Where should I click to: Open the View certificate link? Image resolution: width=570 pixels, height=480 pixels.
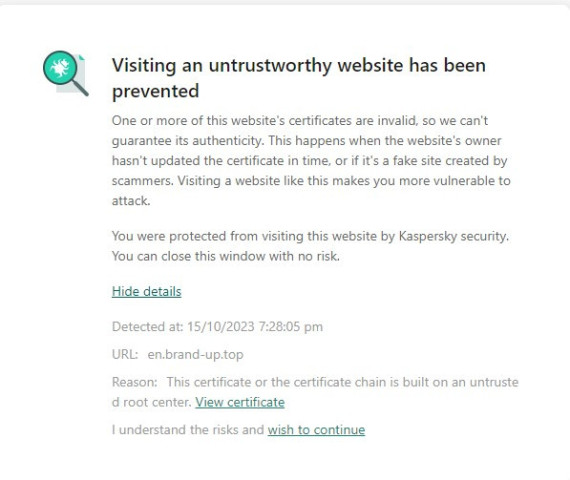click(240, 402)
